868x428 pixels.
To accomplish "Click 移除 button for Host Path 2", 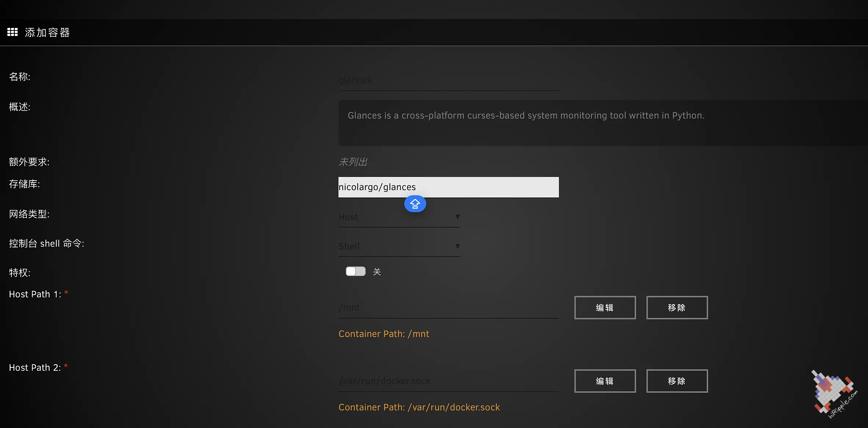I will (x=677, y=381).
